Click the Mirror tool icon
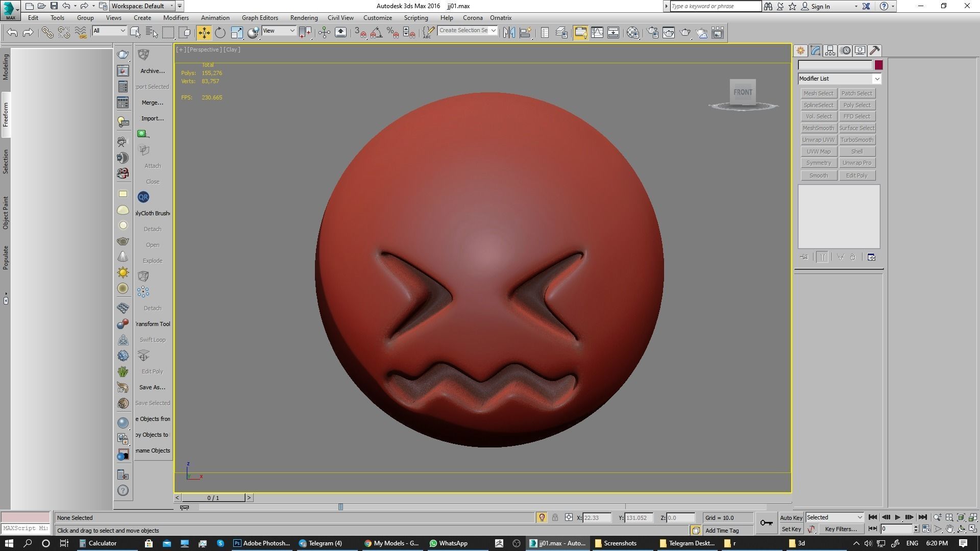The height and width of the screenshot is (551, 980). click(x=509, y=33)
